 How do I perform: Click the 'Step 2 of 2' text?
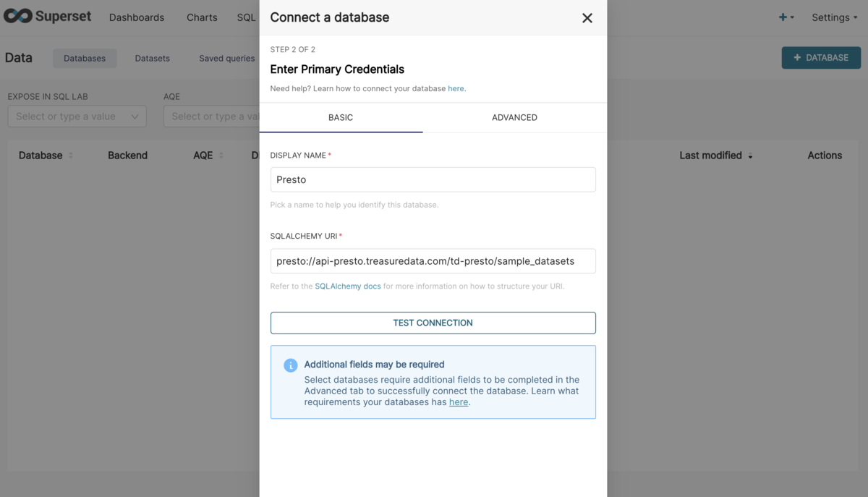293,50
